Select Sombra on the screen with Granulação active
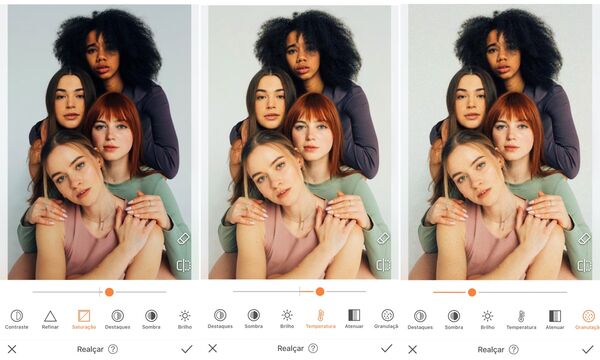This screenshot has height=360, width=600. pos(454,320)
